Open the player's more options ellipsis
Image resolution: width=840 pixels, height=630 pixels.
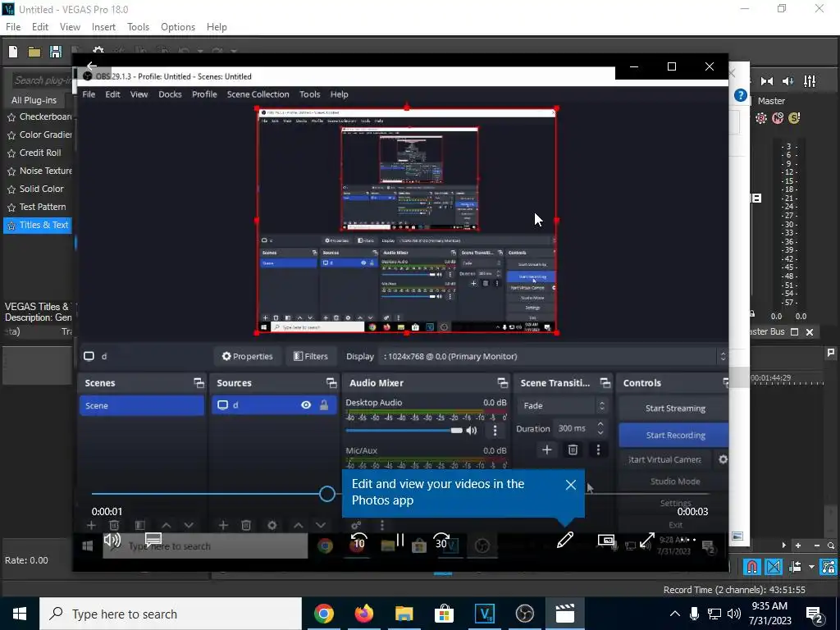coord(688,540)
